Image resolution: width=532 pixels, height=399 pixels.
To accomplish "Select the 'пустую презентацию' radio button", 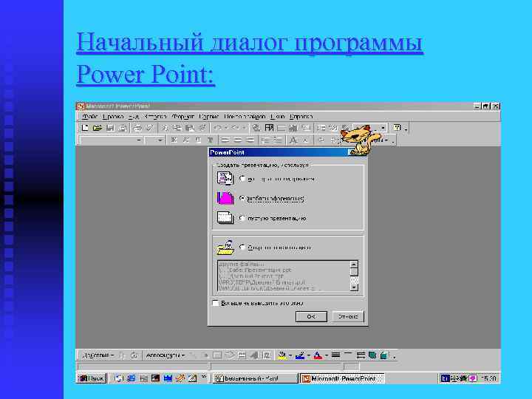I will [x=242, y=218].
